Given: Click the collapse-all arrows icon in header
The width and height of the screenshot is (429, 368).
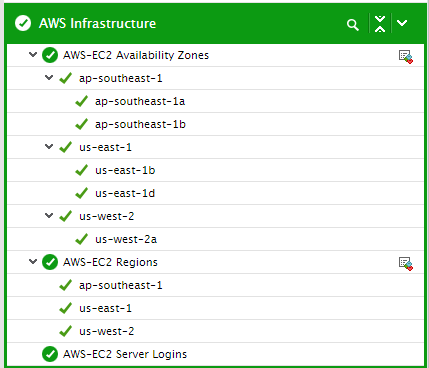Looking at the screenshot, I should coord(380,24).
